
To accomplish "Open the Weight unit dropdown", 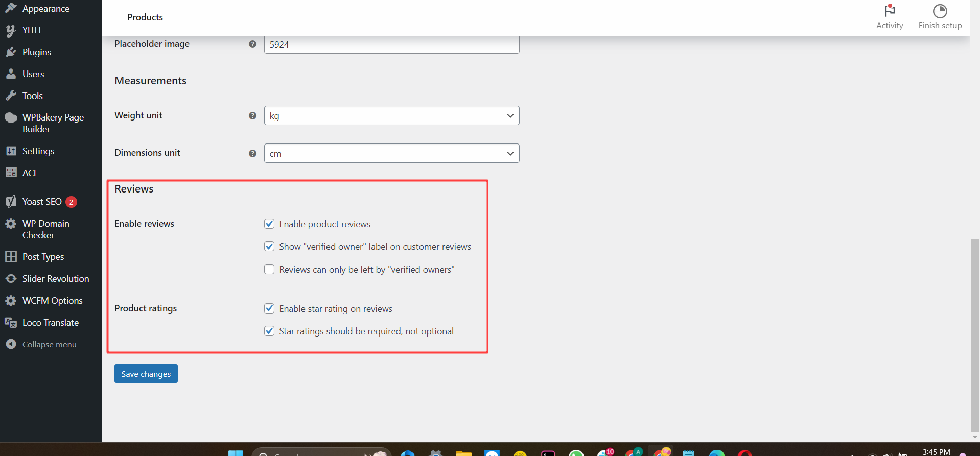I will pyautogui.click(x=391, y=115).
